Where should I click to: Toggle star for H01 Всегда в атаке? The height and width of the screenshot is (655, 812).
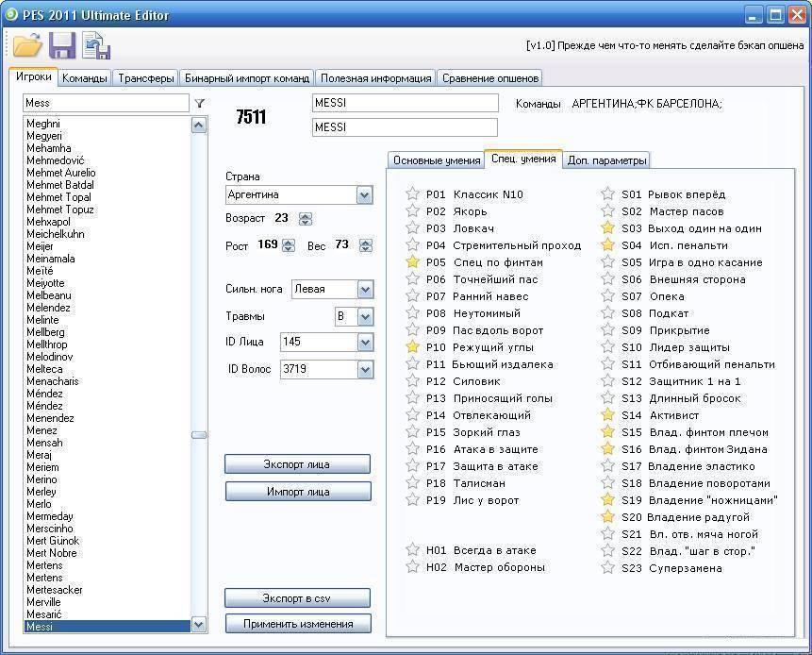coord(412,550)
